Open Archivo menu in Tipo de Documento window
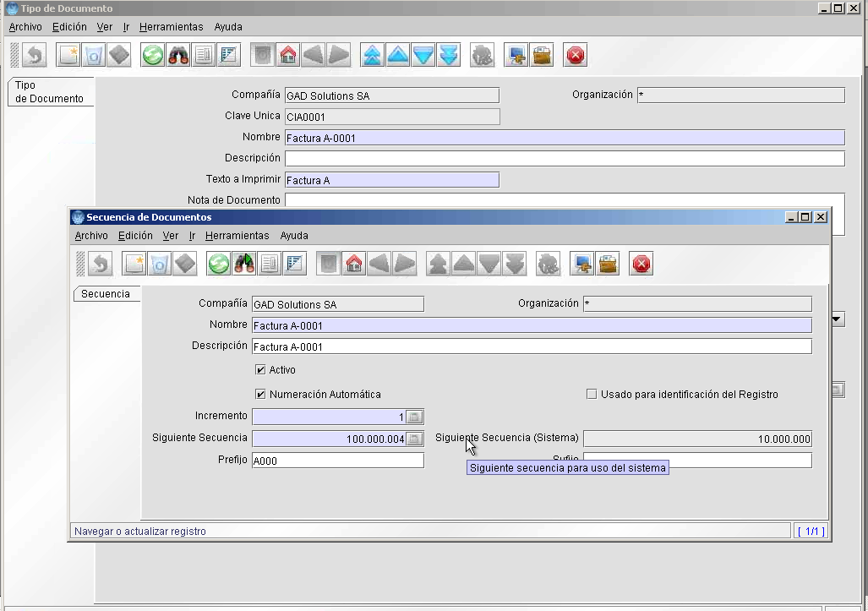The image size is (868, 611). pyautogui.click(x=25, y=27)
